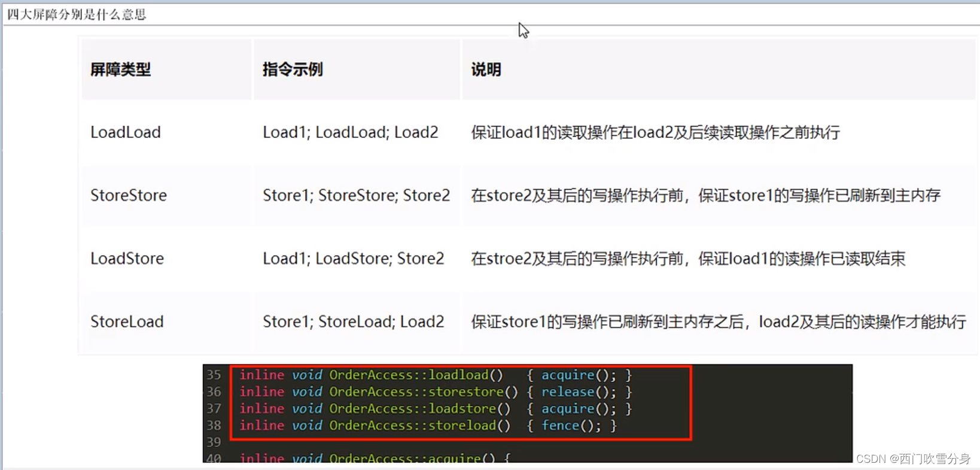Click the example Store1; StoreLoad; Load2
This screenshot has width=980, height=470.
pyautogui.click(x=354, y=322)
